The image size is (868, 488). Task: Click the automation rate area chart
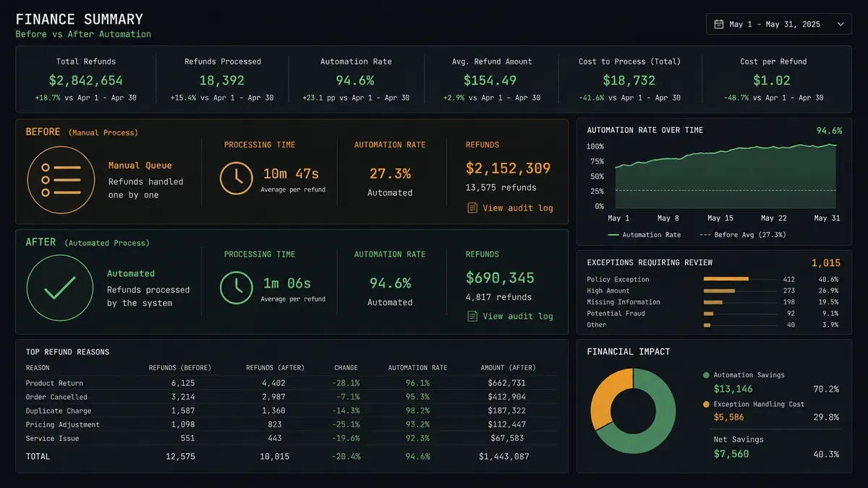726,176
